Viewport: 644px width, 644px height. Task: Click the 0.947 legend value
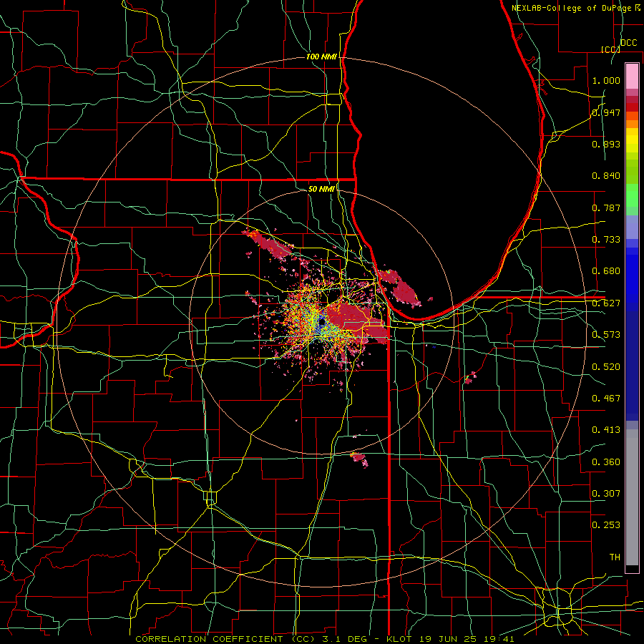[606, 112]
